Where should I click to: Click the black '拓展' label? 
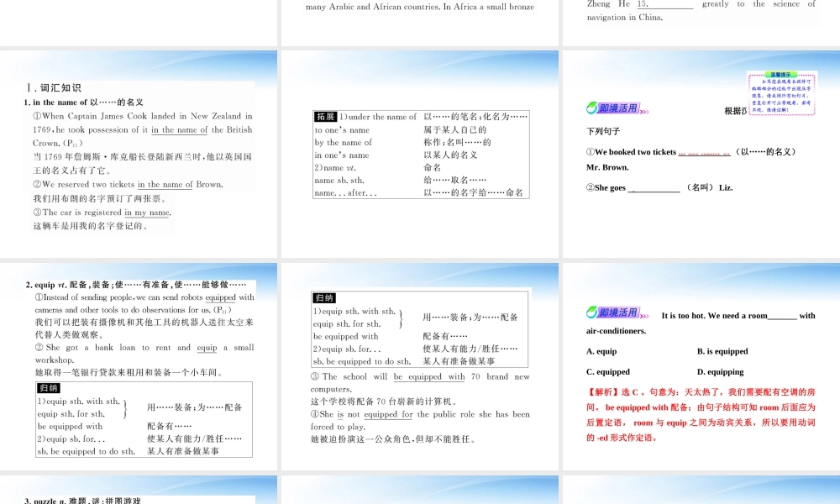click(325, 117)
